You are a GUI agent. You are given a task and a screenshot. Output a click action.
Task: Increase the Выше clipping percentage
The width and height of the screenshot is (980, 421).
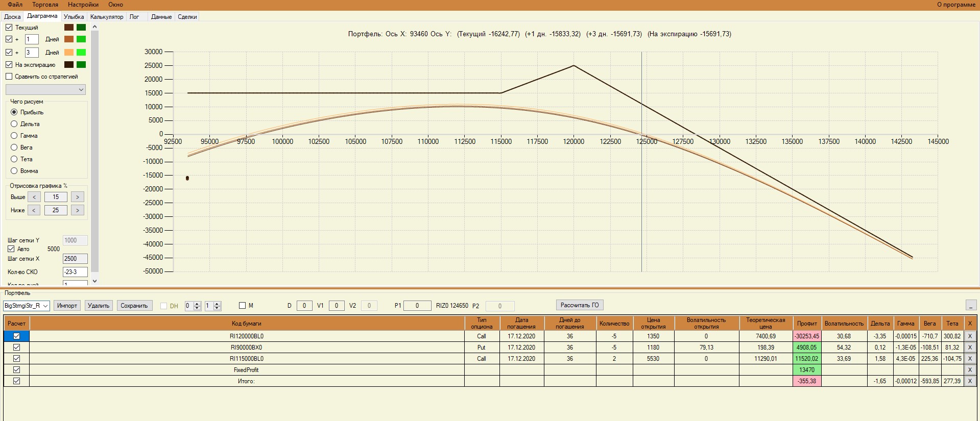[x=78, y=197]
